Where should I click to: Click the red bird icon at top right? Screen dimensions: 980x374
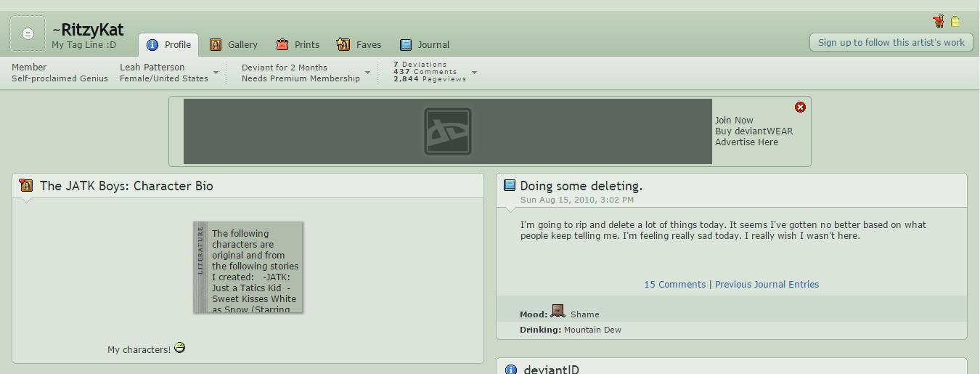click(x=939, y=21)
